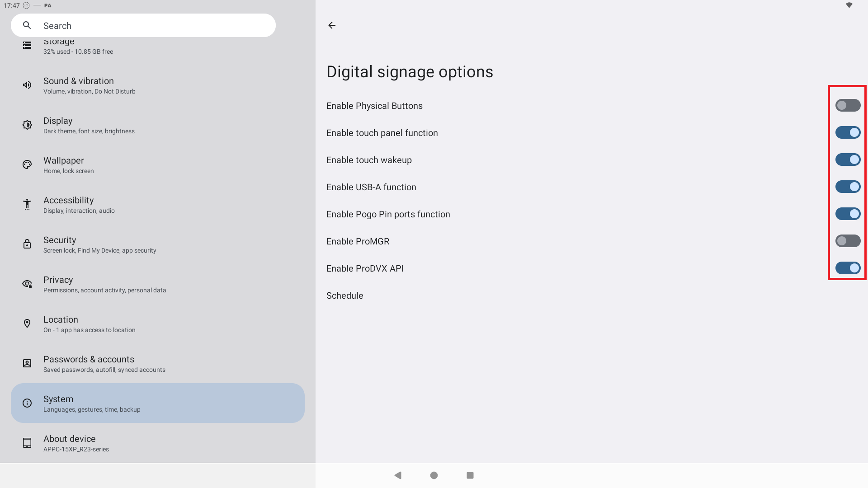Click the Wallpaper palette icon

point(27,164)
